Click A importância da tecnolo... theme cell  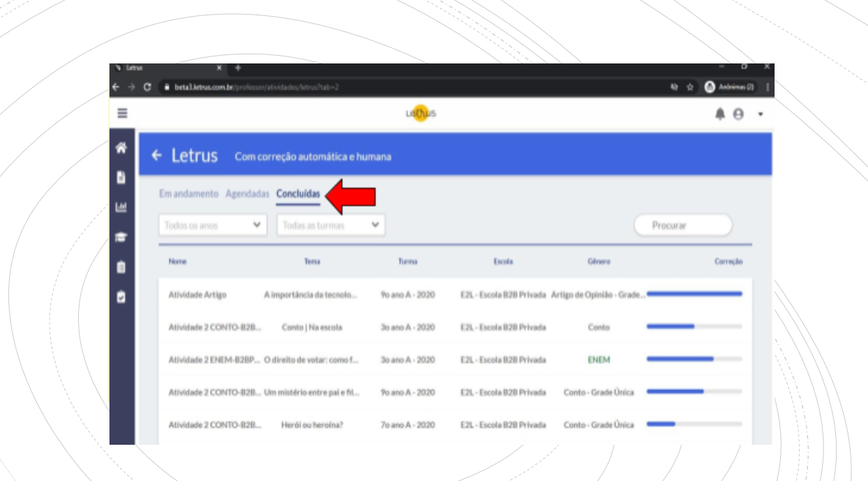tap(311, 295)
